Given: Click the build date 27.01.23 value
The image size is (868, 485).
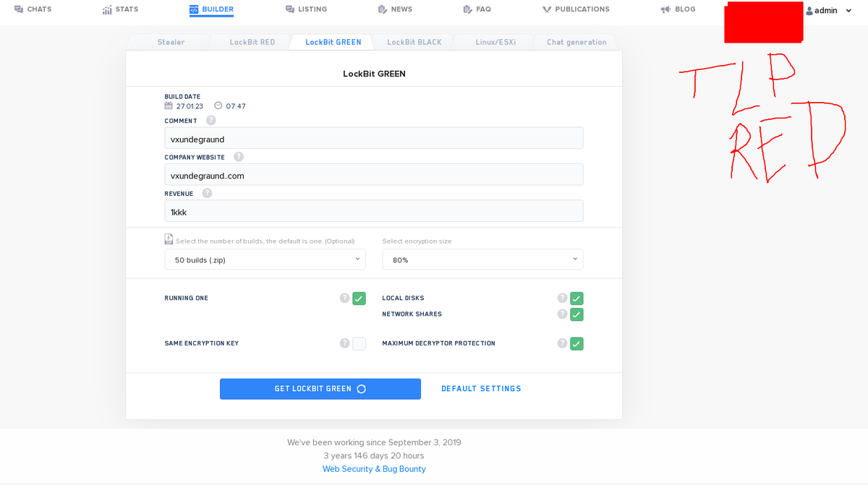Looking at the screenshot, I should coord(190,106).
